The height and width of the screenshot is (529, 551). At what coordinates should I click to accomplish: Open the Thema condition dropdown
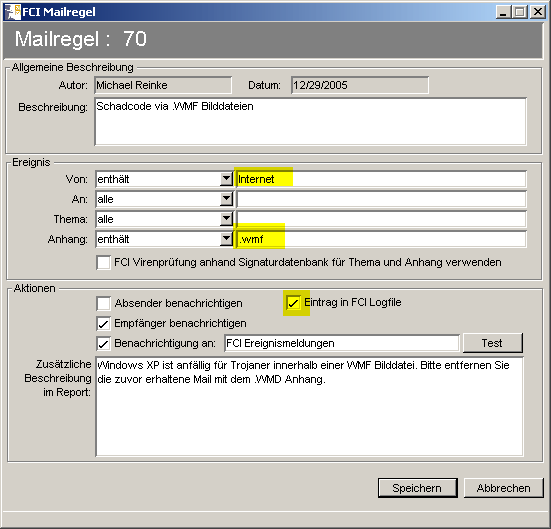click(226, 219)
